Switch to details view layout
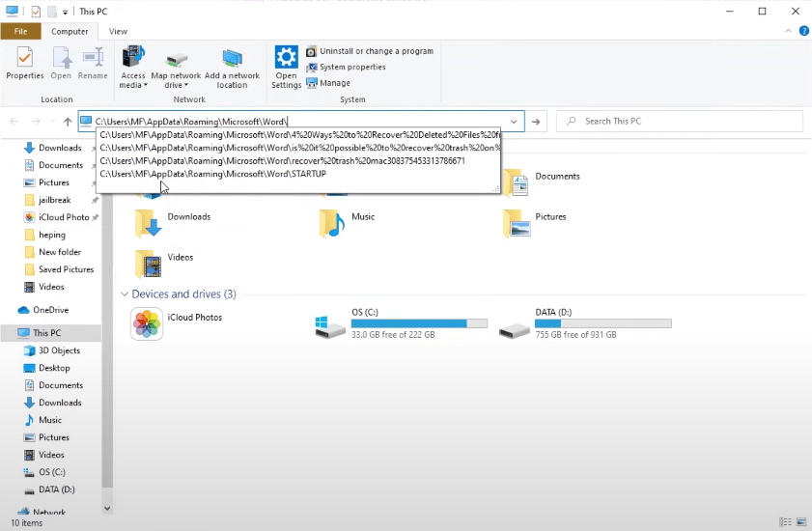 click(x=786, y=522)
